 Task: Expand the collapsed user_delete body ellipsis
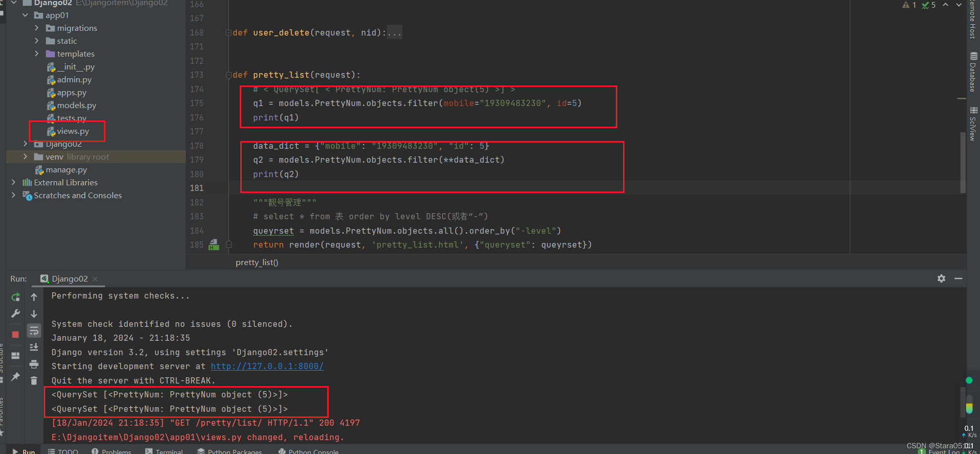point(394,32)
